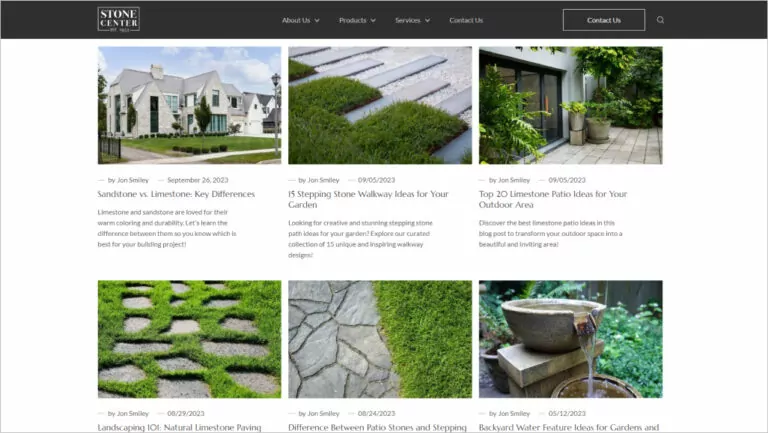Open the limestone patio image
Viewport: 768px width, 433px height.
[570, 105]
